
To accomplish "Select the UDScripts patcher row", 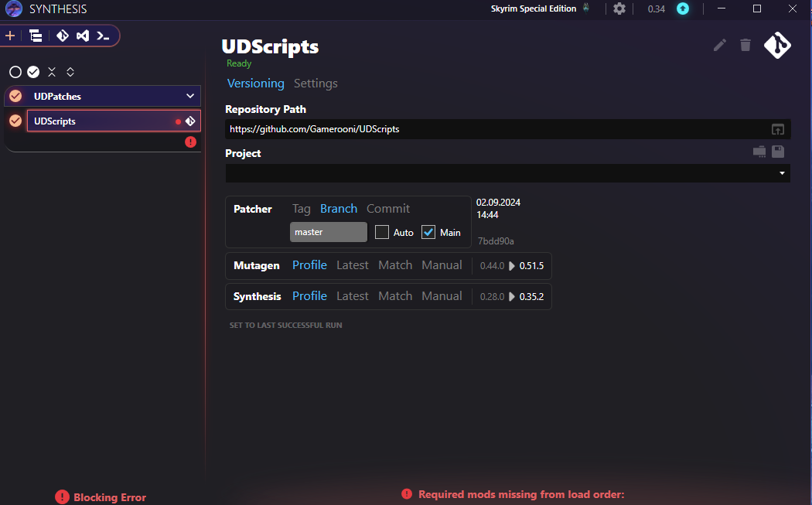I will [114, 121].
